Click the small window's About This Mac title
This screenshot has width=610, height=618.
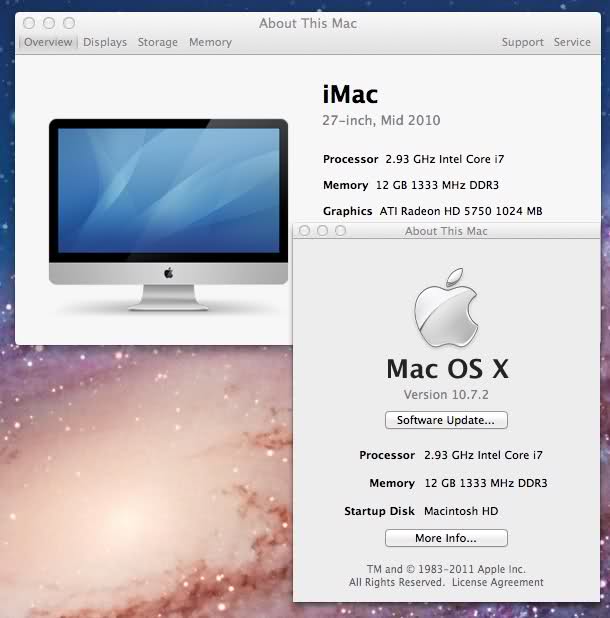(x=446, y=231)
